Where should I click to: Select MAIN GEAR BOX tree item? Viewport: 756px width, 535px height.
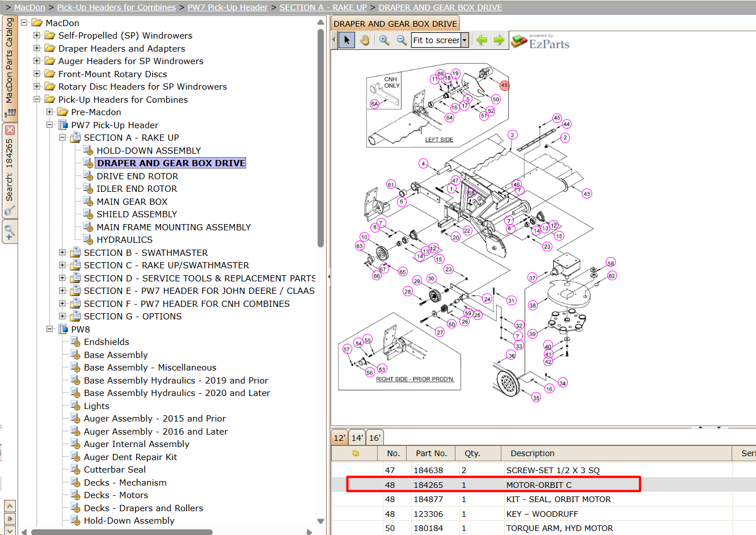click(132, 201)
